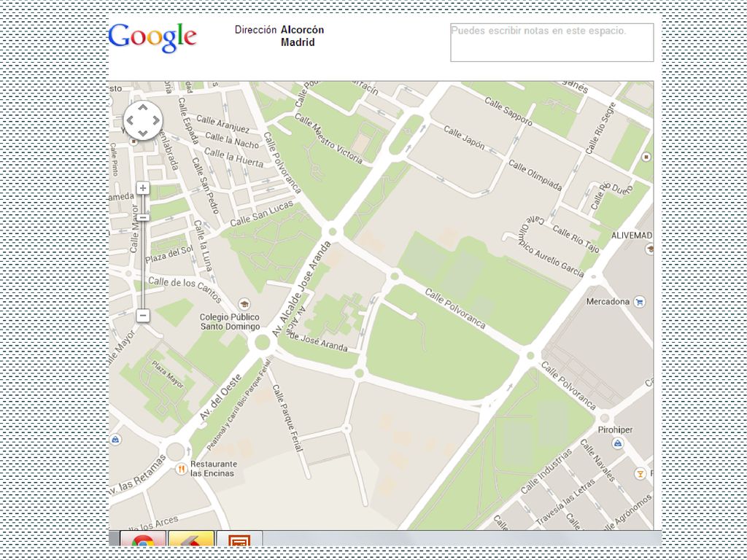747x560 pixels.
Task: Click the Mercadona label
Action: coord(608,301)
